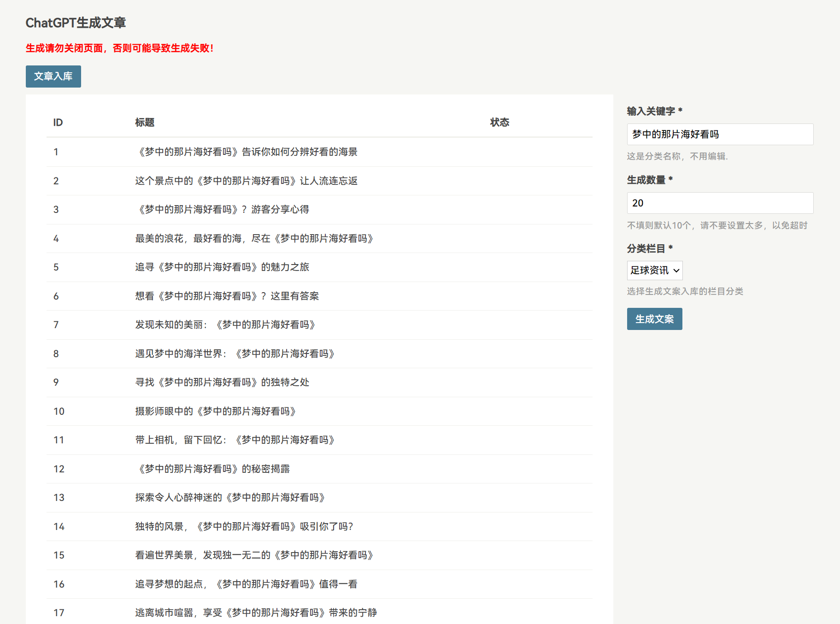
Task: Click the row about 带上相机，留下回忆
Action: 235,440
